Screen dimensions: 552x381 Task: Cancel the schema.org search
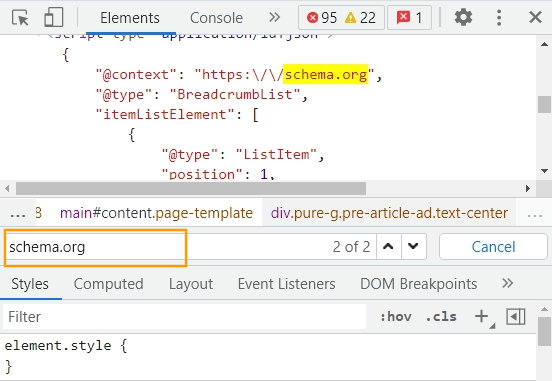493,246
